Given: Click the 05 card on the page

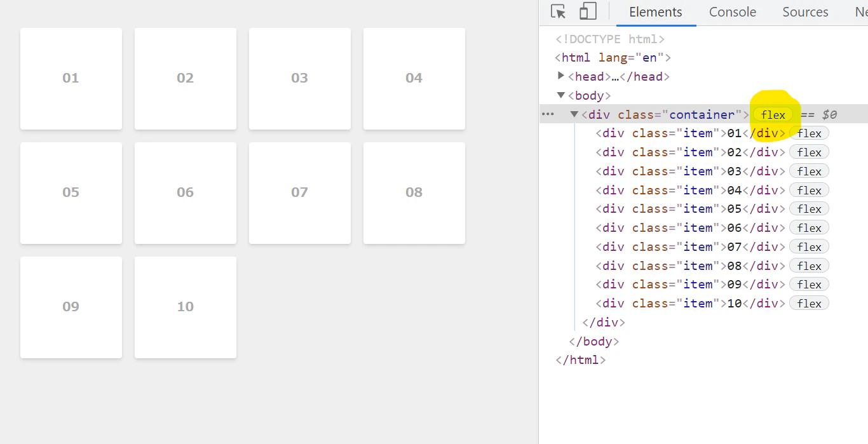Looking at the screenshot, I should (x=71, y=193).
